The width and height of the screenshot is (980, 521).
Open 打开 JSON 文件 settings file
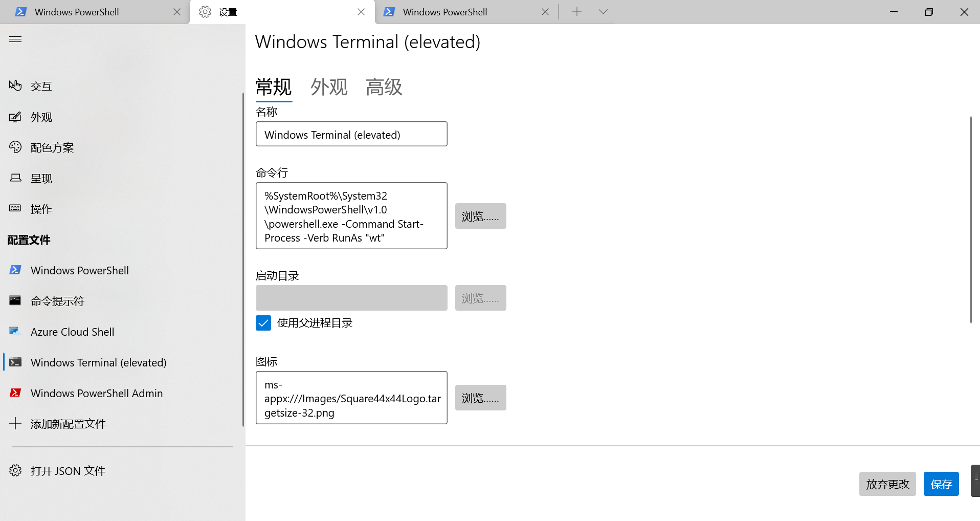coord(67,470)
